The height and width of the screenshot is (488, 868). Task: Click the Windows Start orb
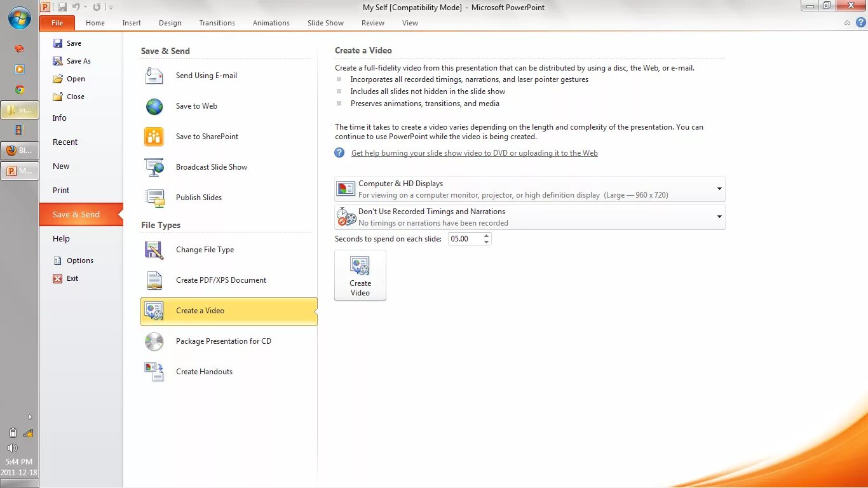[x=20, y=17]
